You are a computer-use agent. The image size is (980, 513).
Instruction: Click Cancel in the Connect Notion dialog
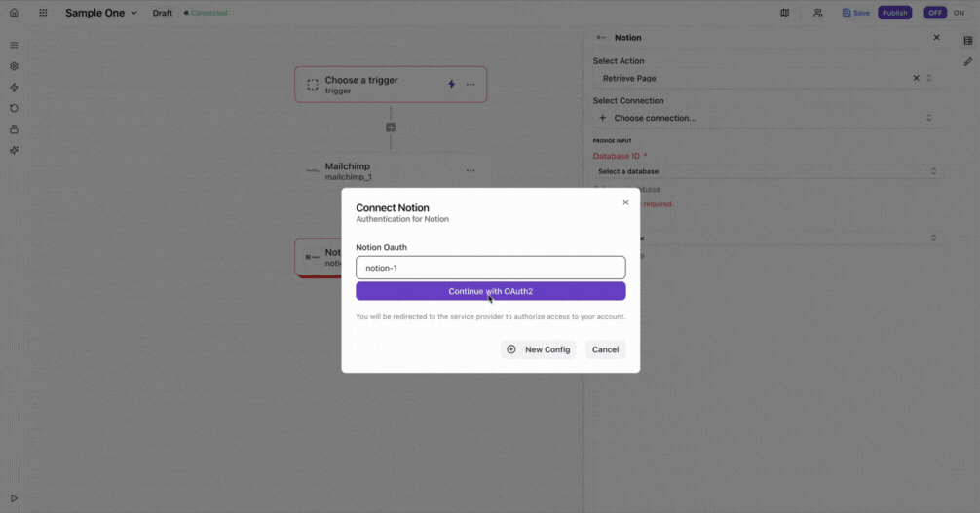(605, 349)
